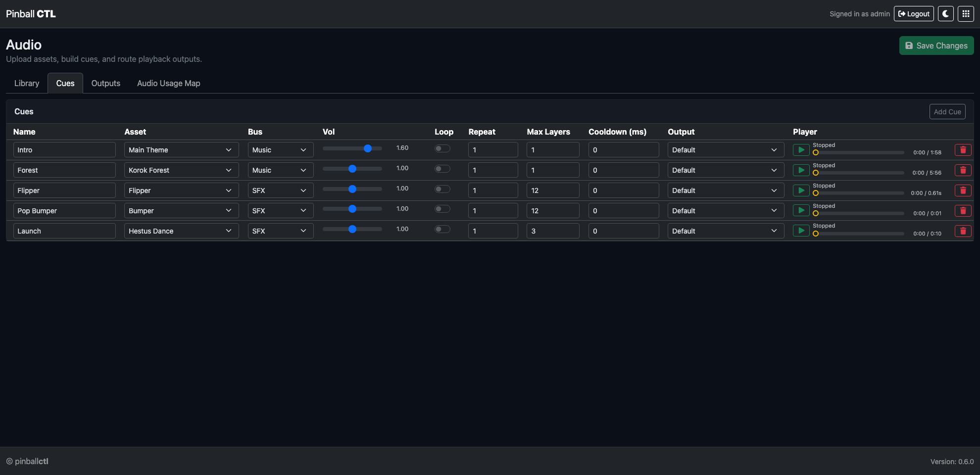Switch to the Library tab
This screenshot has height=475, width=980.
click(26, 83)
